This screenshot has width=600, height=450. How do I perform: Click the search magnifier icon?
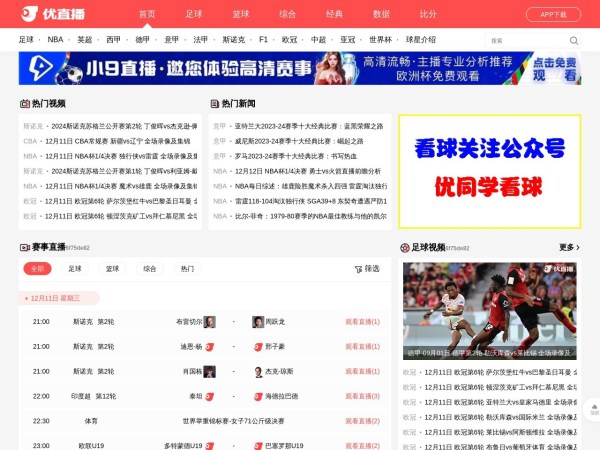pos(574,40)
